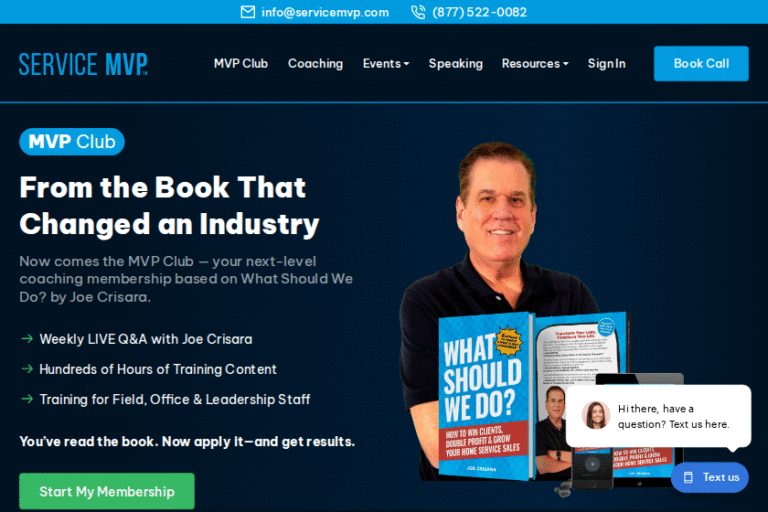Click the green arrow beside Training for Field
Image resolution: width=768 pixels, height=512 pixels.
click(x=27, y=399)
